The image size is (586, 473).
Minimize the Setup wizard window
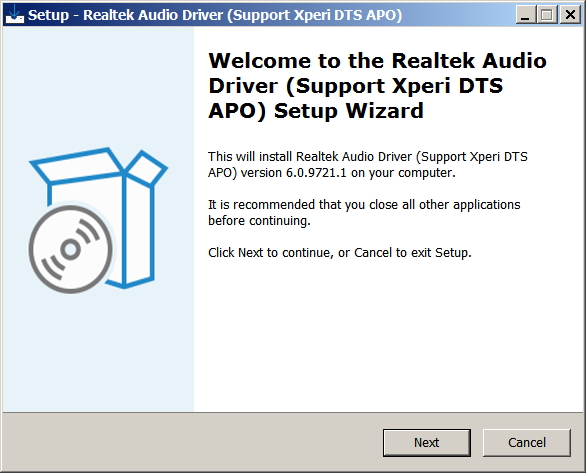pos(525,15)
